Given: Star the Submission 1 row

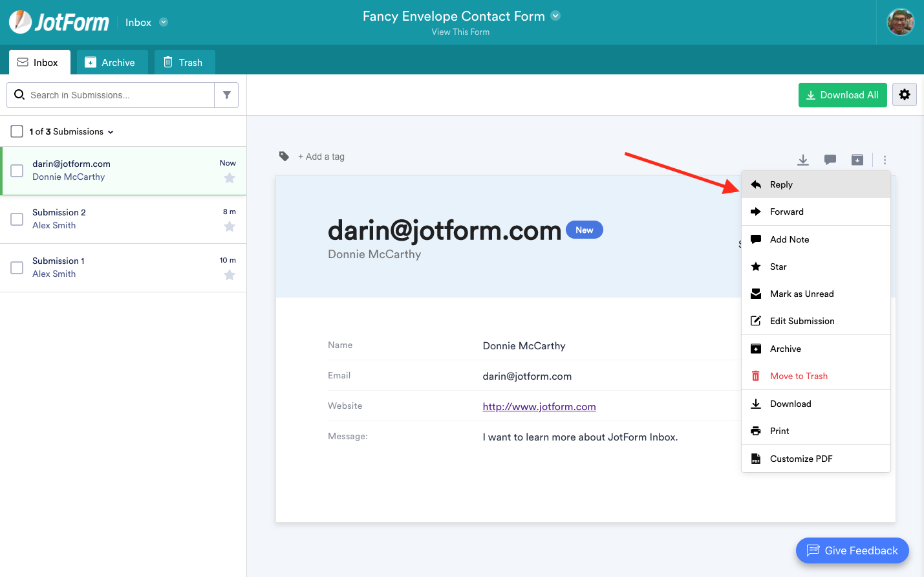Looking at the screenshot, I should click(230, 275).
